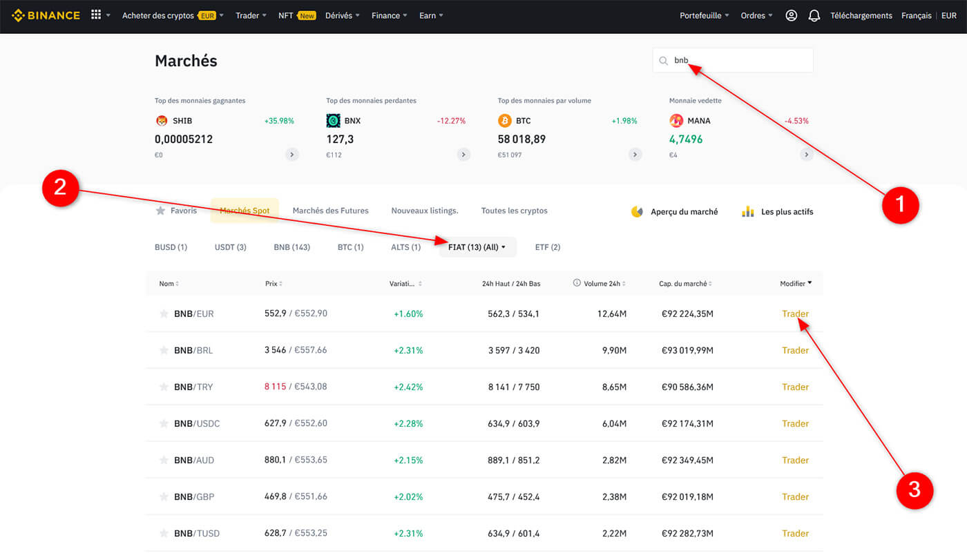Star BNB/TUSD as favorite

coord(164,533)
